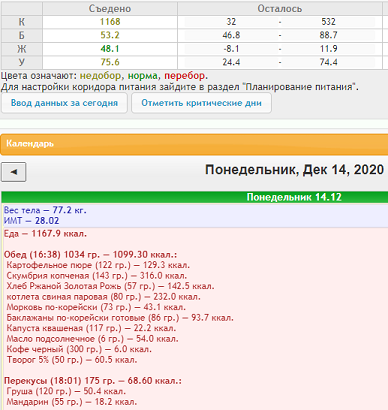
Task: Click 'Вес тела — 77.2 кг.' line
Action: tap(45, 210)
